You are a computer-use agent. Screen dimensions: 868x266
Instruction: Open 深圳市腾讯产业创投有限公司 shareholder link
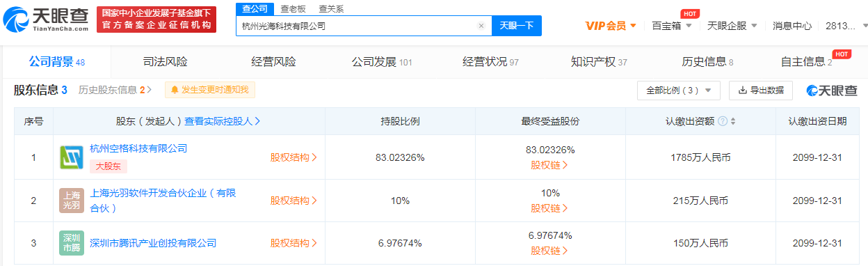pyautogui.click(x=153, y=243)
